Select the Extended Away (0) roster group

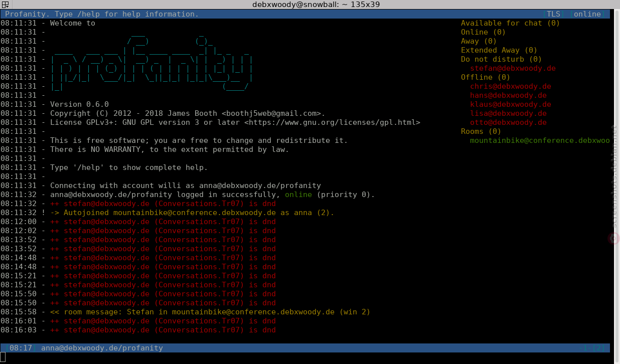499,50
